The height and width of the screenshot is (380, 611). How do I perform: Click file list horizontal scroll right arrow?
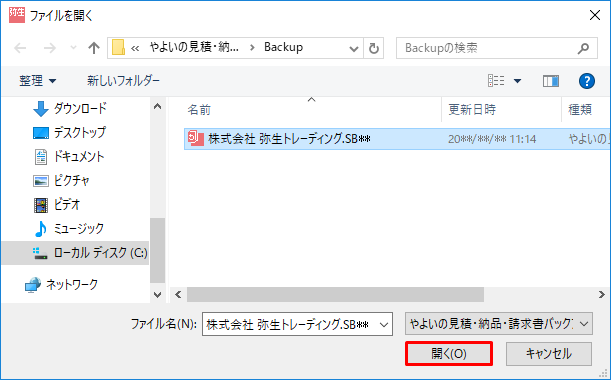point(602,295)
